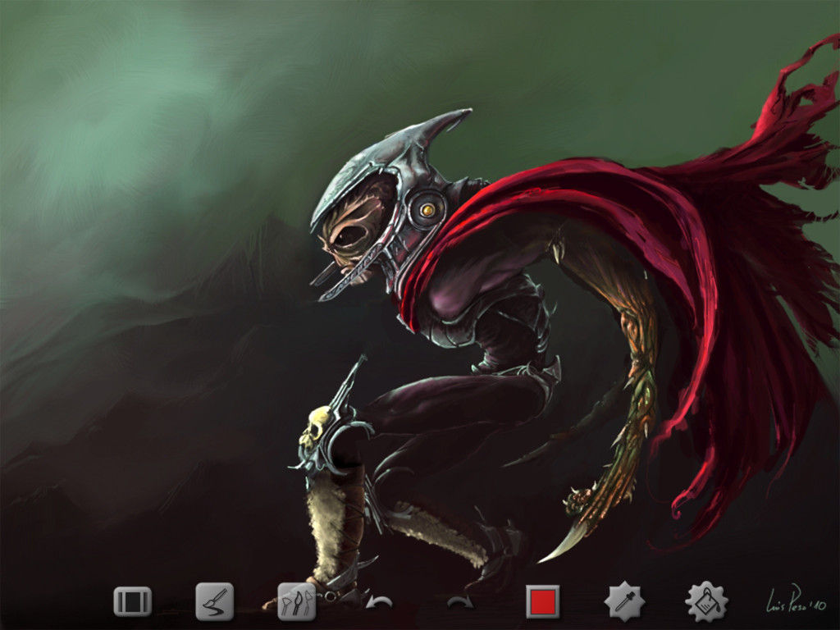Open the gallery filmstrip icon
Image resolution: width=840 pixels, height=630 pixels.
pyautogui.click(x=132, y=601)
